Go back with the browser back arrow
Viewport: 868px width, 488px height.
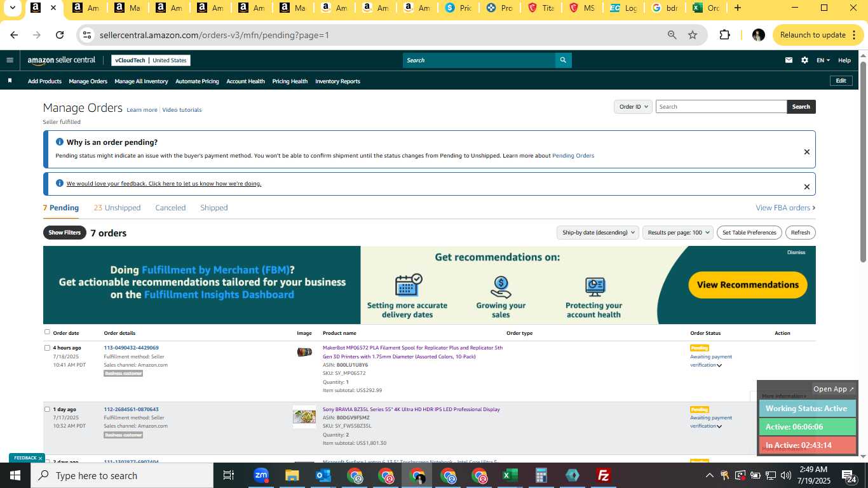[14, 35]
